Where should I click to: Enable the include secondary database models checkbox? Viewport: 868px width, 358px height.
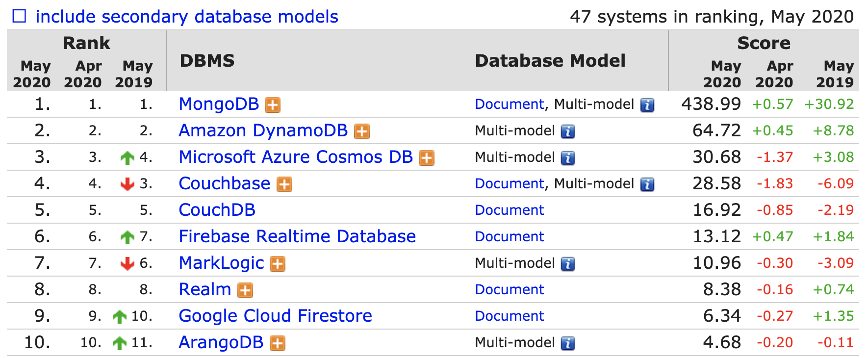(19, 17)
